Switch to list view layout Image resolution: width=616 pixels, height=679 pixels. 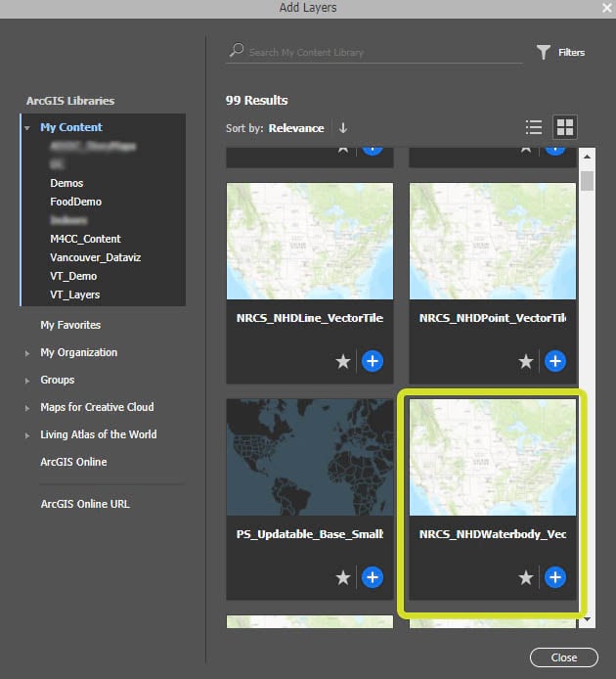[533, 128]
